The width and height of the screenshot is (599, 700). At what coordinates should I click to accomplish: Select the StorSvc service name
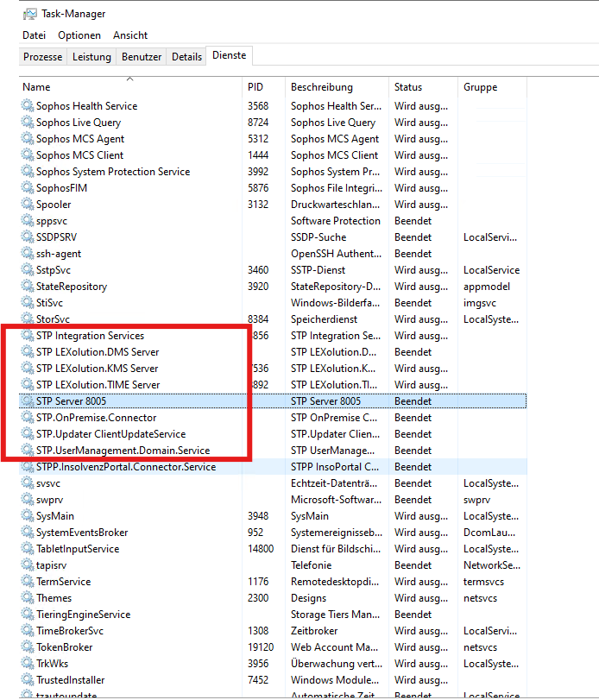coord(53,319)
